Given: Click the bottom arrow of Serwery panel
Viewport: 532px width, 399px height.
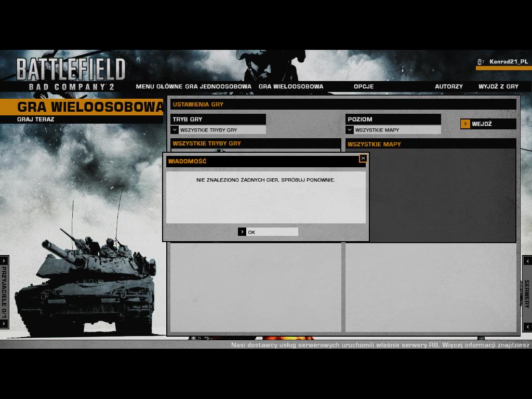Looking at the screenshot, I should 528,326.
